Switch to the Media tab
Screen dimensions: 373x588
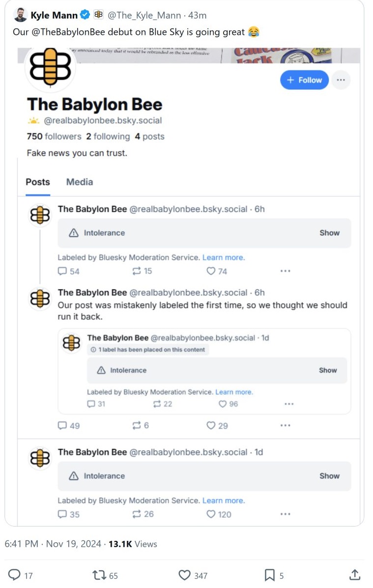[x=80, y=182]
